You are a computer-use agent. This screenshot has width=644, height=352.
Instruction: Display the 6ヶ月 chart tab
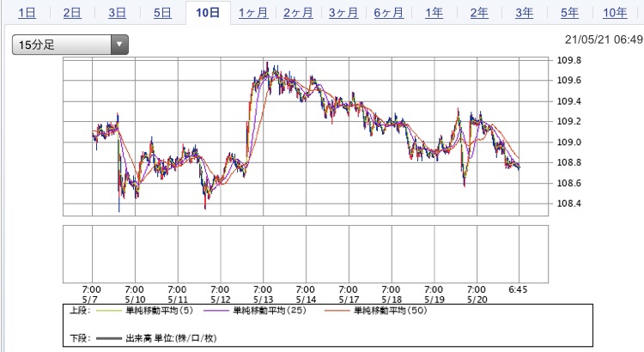(x=389, y=12)
